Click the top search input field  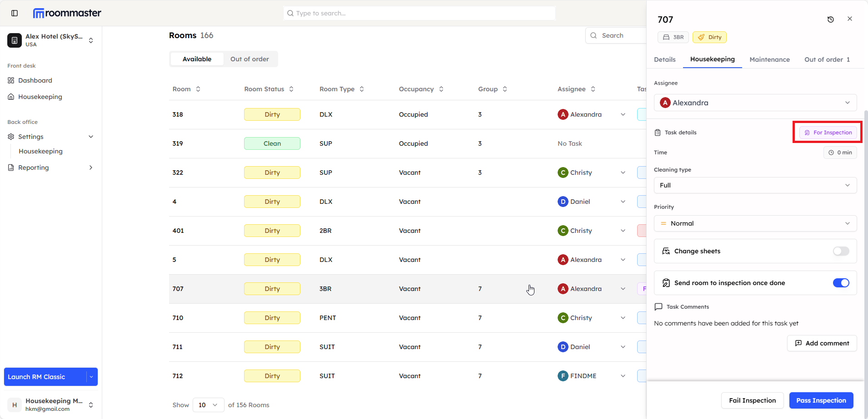[x=419, y=13]
